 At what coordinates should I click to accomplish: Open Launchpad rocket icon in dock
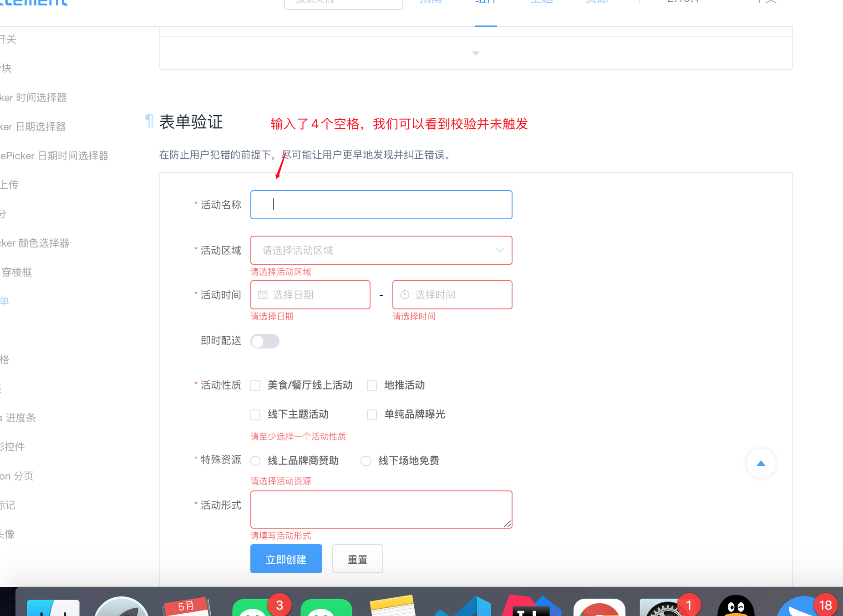click(122, 606)
